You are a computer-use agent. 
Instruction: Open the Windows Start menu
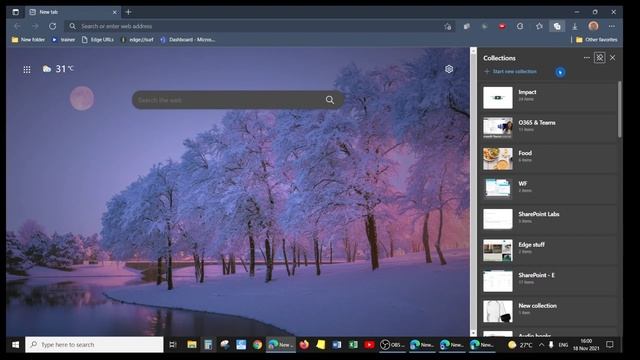[16, 345]
